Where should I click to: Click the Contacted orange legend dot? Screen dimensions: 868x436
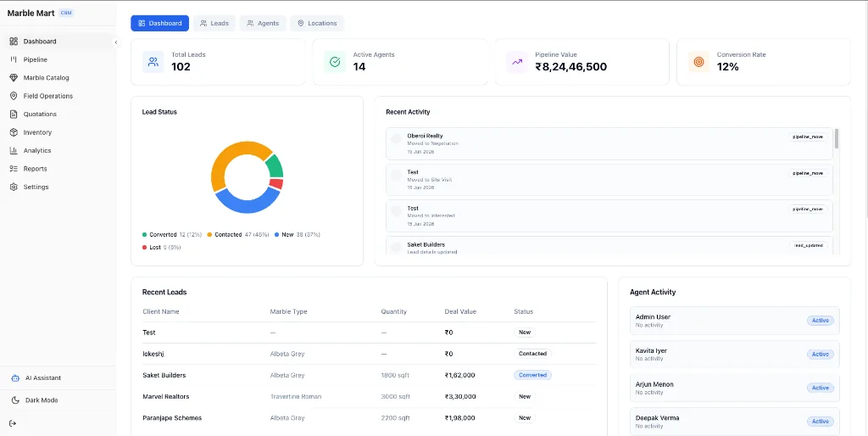pyautogui.click(x=210, y=235)
